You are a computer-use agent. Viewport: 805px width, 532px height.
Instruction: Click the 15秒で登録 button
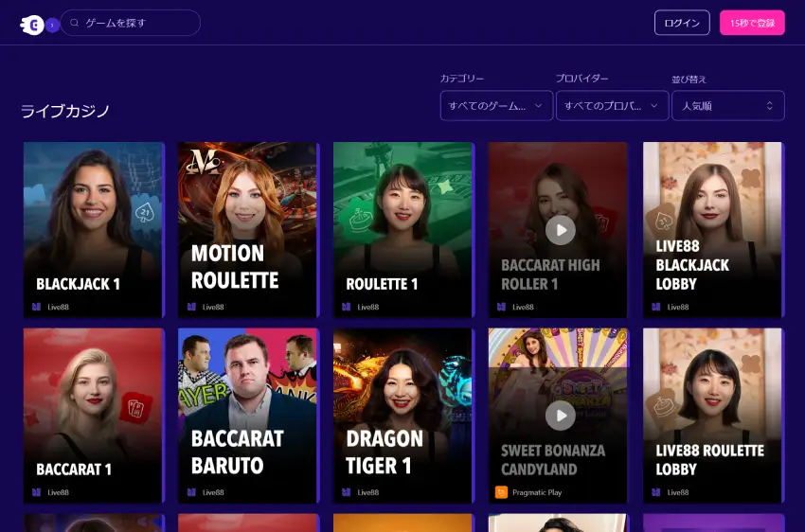tap(752, 23)
